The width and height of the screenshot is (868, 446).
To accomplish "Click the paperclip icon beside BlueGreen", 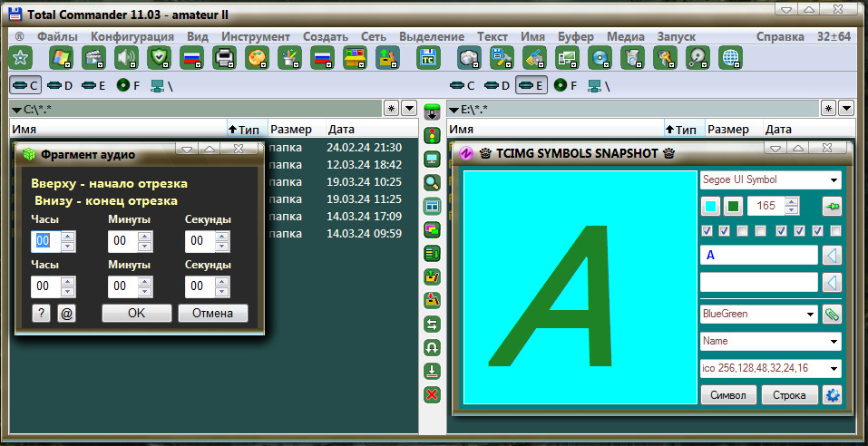I will (x=832, y=315).
